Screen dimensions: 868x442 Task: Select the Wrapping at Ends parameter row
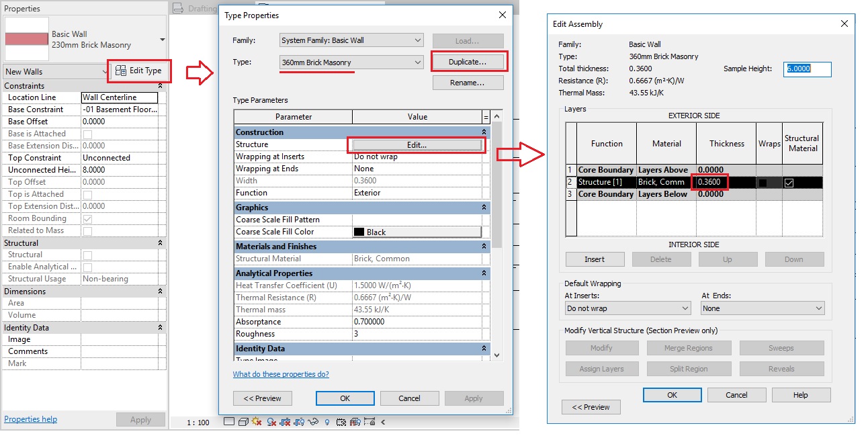tap(293, 169)
